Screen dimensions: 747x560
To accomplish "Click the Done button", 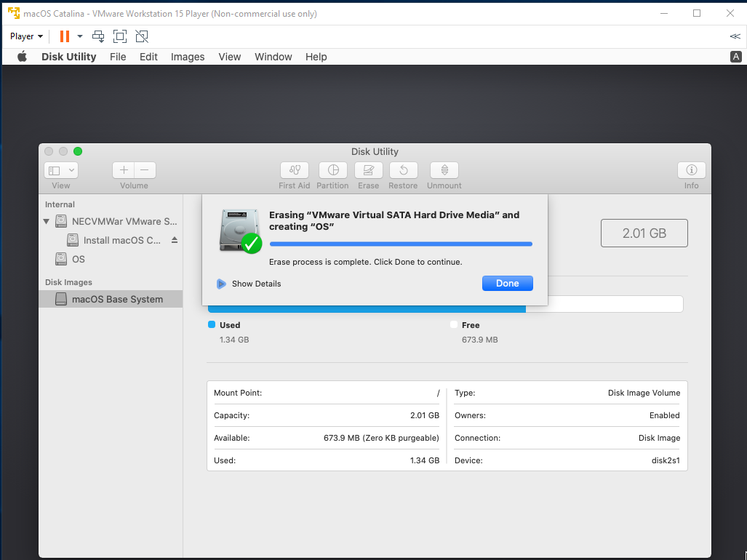I will tap(508, 284).
